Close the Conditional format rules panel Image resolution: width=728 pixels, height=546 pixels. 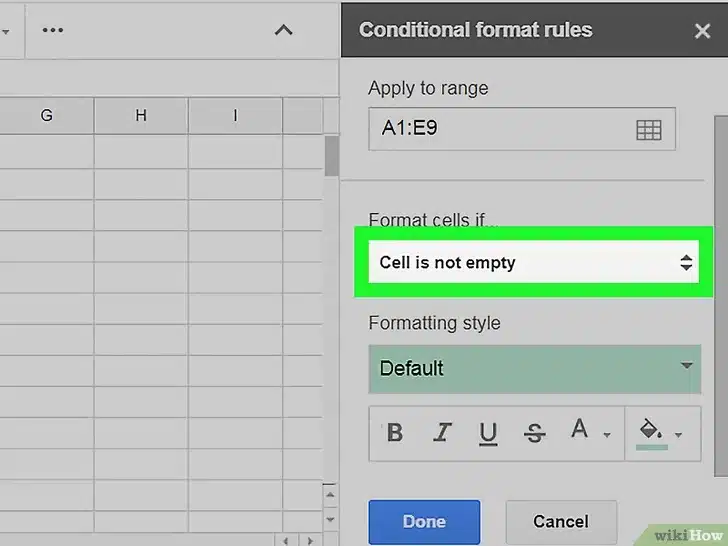[x=702, y=30]
